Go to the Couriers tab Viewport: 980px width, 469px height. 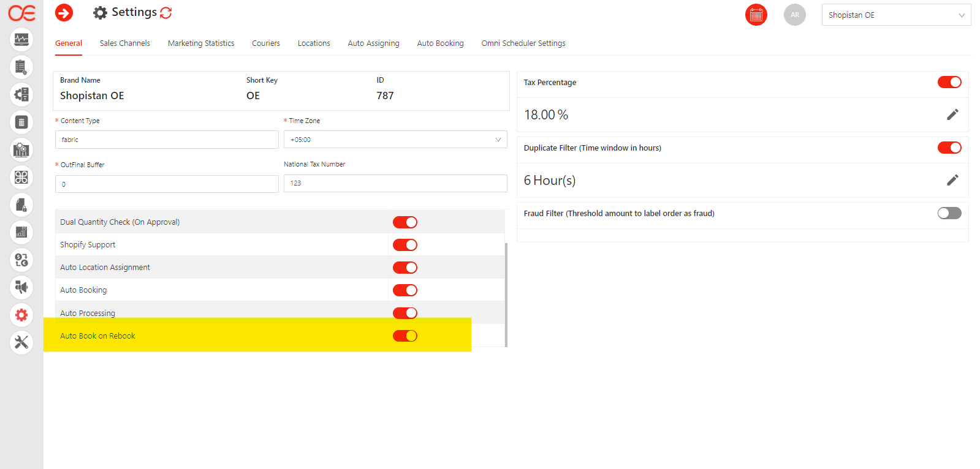265,43
